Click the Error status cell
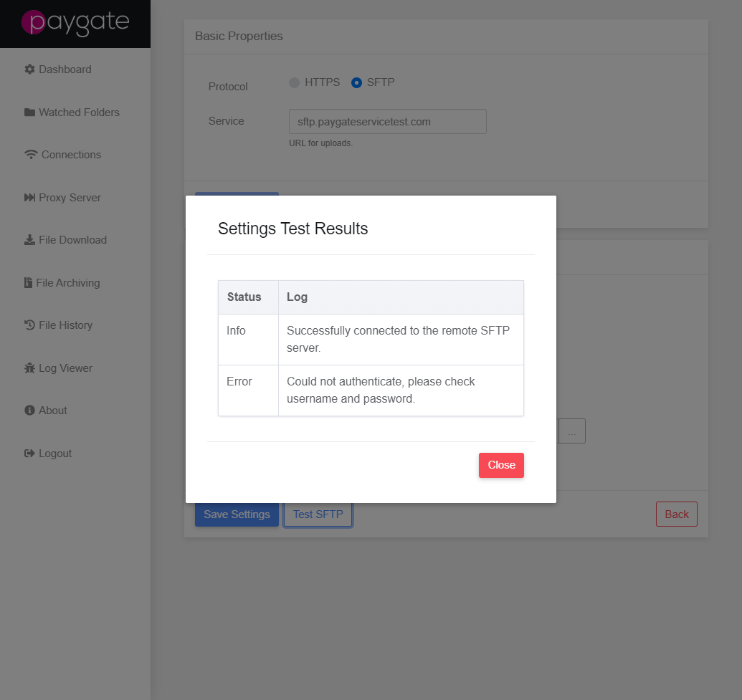This screenshot has height=700, width=742. (x=248, y=390)
